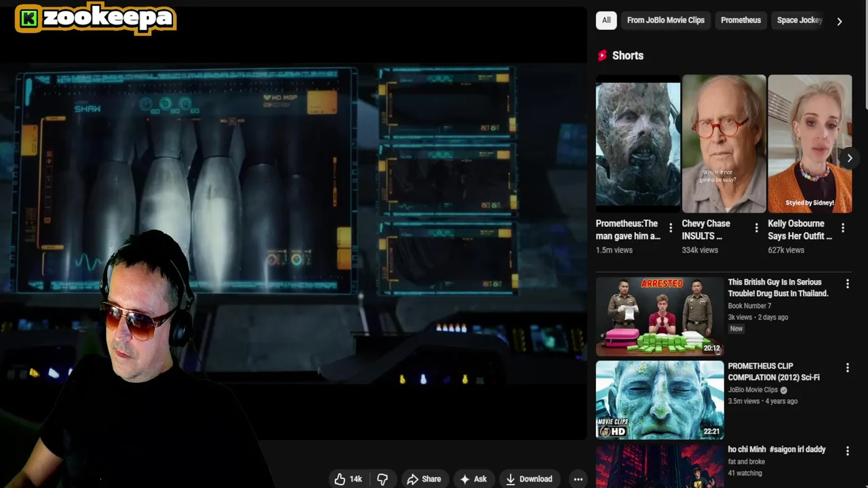Image resolution: width=868 pixels, height=488 pixels.
Task: Open ho chi Minh saigon livestream thumbnail
Action: 660,466
